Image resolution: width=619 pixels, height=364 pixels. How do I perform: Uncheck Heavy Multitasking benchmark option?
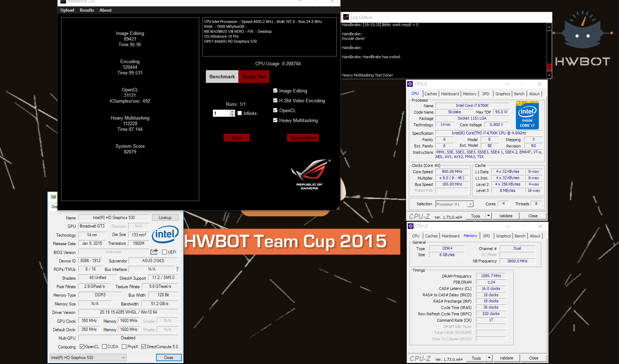tap(275, 120)
